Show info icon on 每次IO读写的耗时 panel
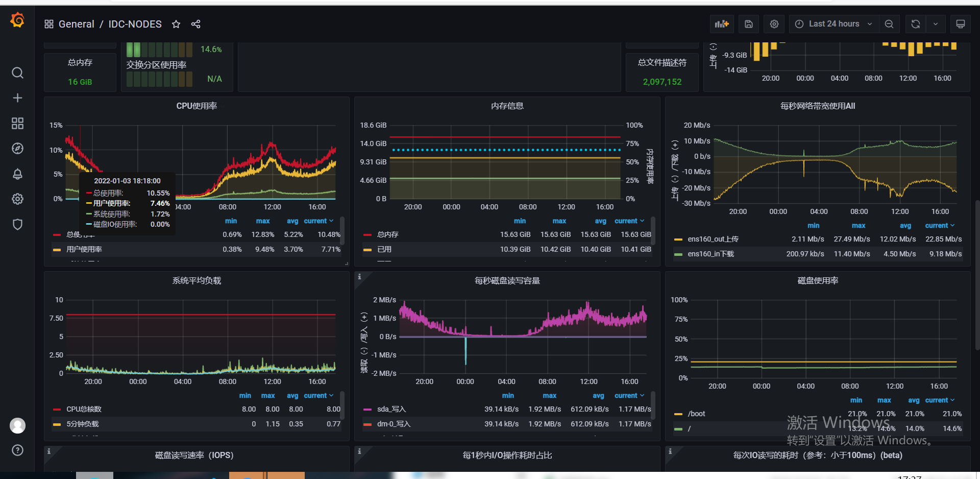This screenshot has width=980, height=479. 670,451
